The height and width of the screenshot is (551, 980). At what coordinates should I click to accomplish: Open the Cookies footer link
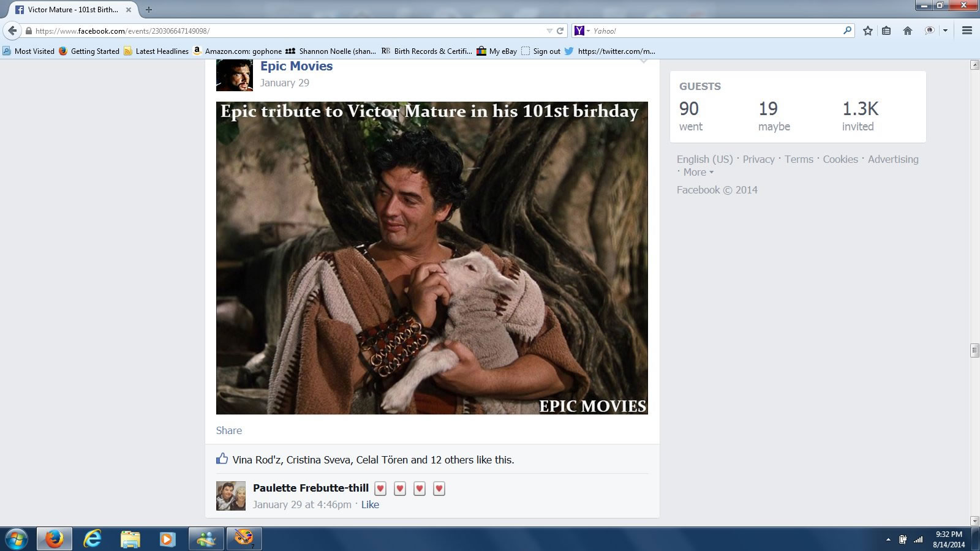[840, 159]
